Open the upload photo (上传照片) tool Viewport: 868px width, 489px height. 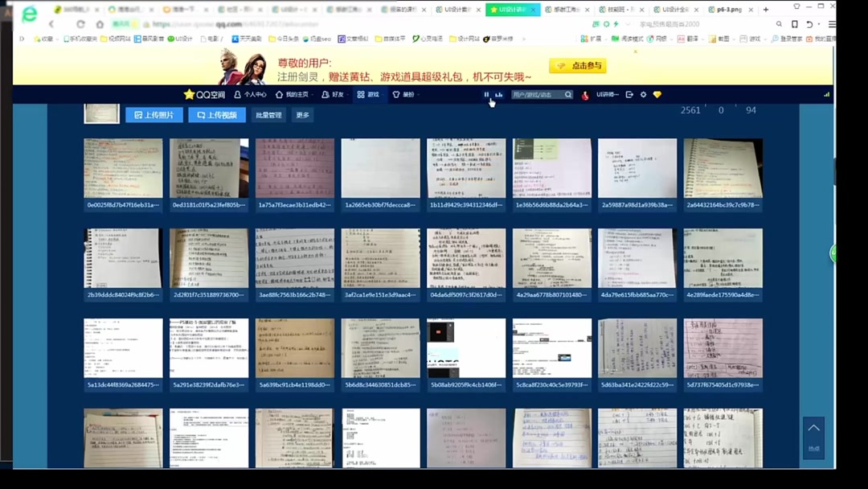pyautogui.click(x=154, y=114)
